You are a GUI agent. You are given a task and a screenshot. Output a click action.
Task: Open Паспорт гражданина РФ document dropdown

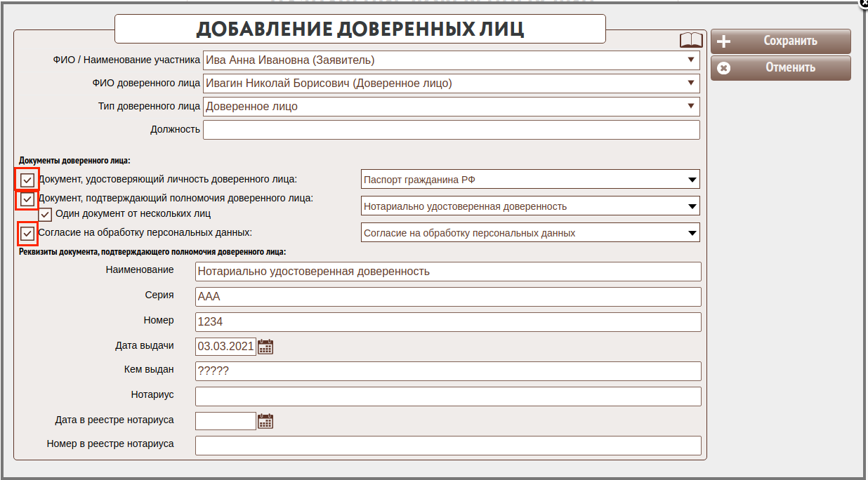(x=530, y=180)
